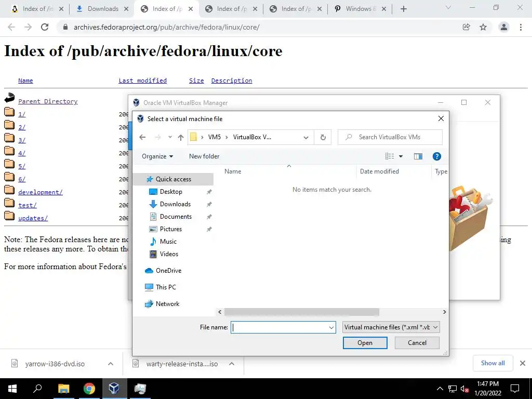Open a new browser tab

(403, 9)
